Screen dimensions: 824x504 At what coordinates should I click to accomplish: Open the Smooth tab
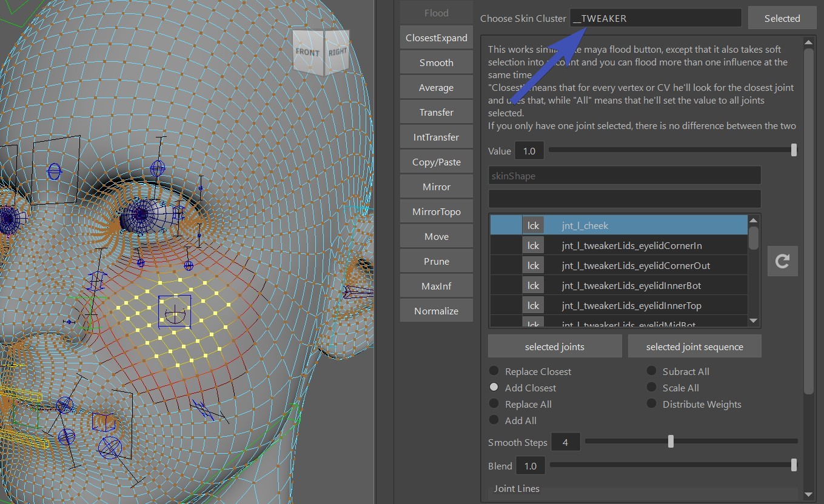[436, 62]
